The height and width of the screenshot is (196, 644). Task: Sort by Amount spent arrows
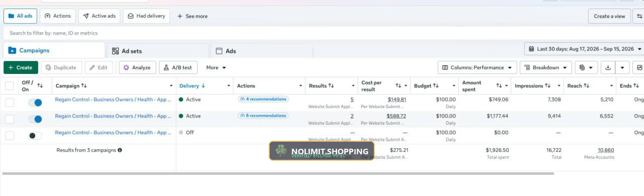pyautogui.click(x=499, y=86)
